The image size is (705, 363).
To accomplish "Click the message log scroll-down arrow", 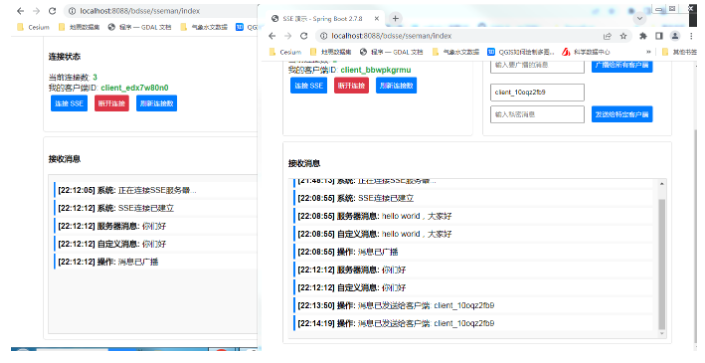I will [661, 334].
